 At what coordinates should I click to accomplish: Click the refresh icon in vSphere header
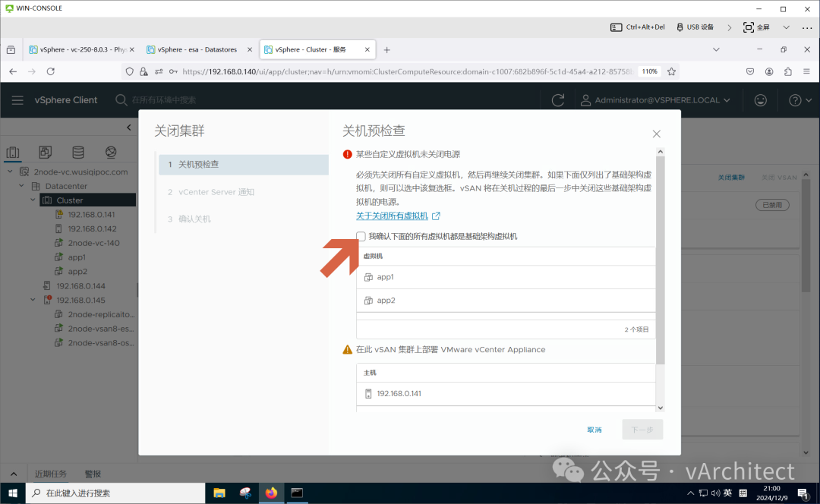tap(558, 100)
